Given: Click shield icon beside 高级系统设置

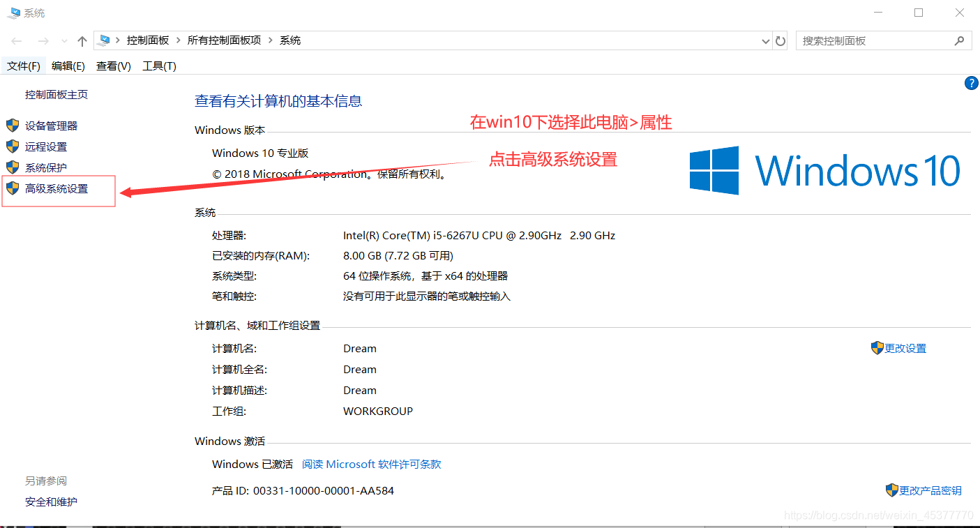Looking at the screenshot, I should [x=13, y=188].
